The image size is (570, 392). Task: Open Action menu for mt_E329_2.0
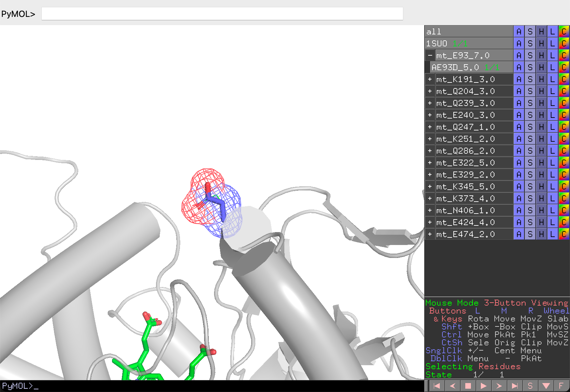519,174
